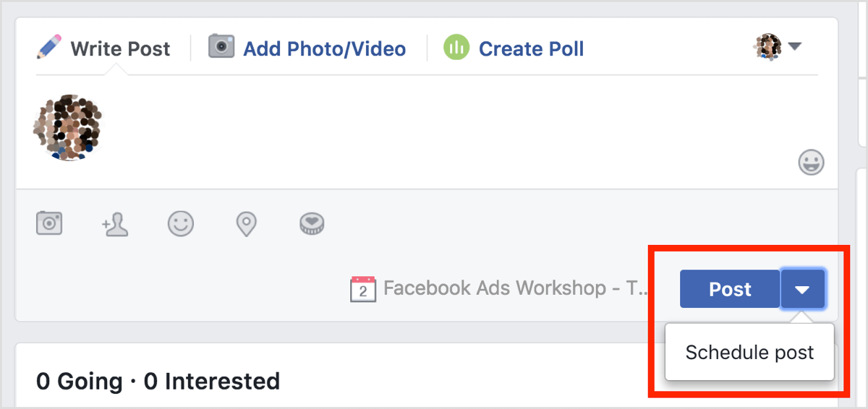The width and height of the screenshot is (868, 409).
Task: Open the Facebook Ads Workshop event tag
Action: click(x=516, y=288)
